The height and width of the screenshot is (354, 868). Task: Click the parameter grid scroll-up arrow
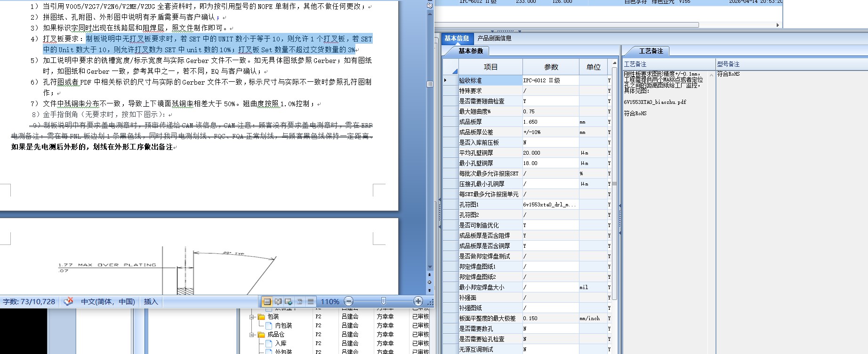pyautogui.click(x=614, y=63)
